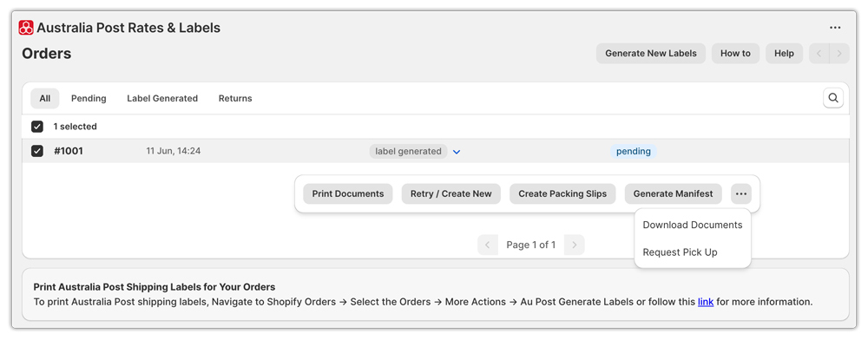Click the header next arrow next to Help
This screenshot has width=868, height=340.
(839, 54)
